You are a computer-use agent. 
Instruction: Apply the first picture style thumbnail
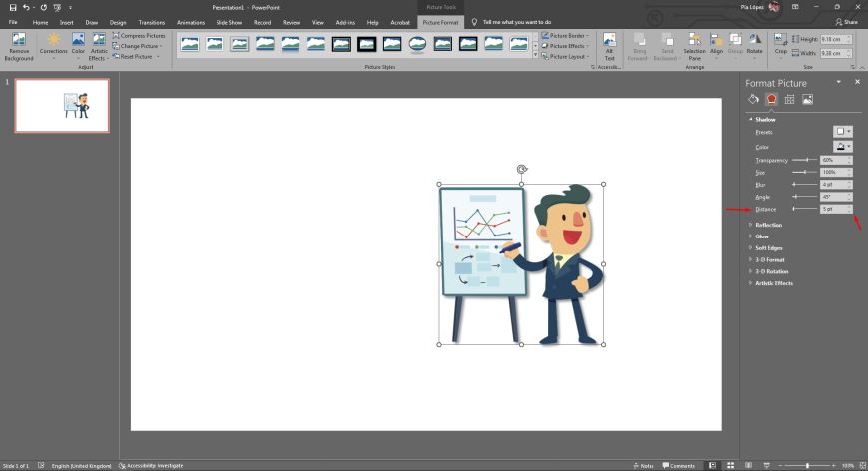click(x=190, y=44)
